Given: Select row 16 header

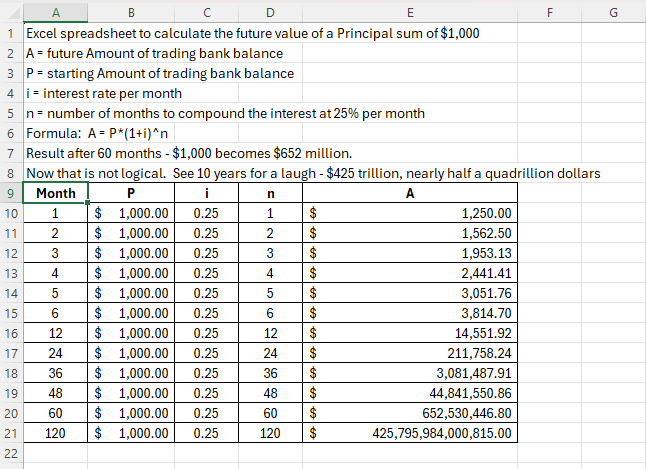Looking at the screenshot, I should click(x=12, y=333).
